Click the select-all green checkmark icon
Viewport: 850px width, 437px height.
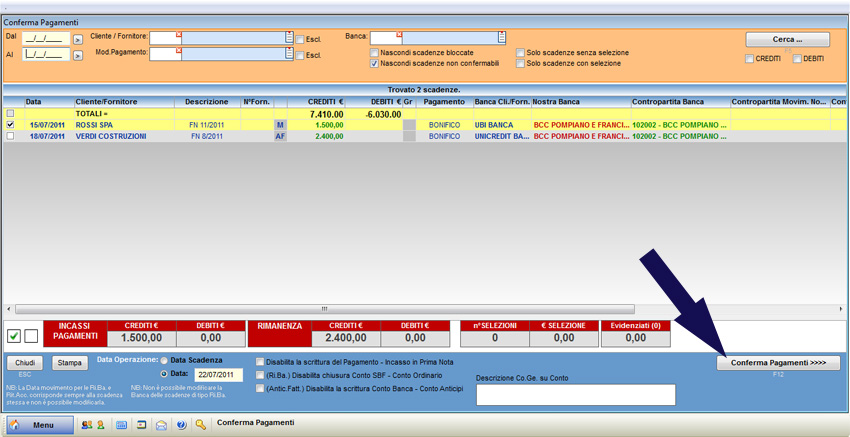[14, 335]
